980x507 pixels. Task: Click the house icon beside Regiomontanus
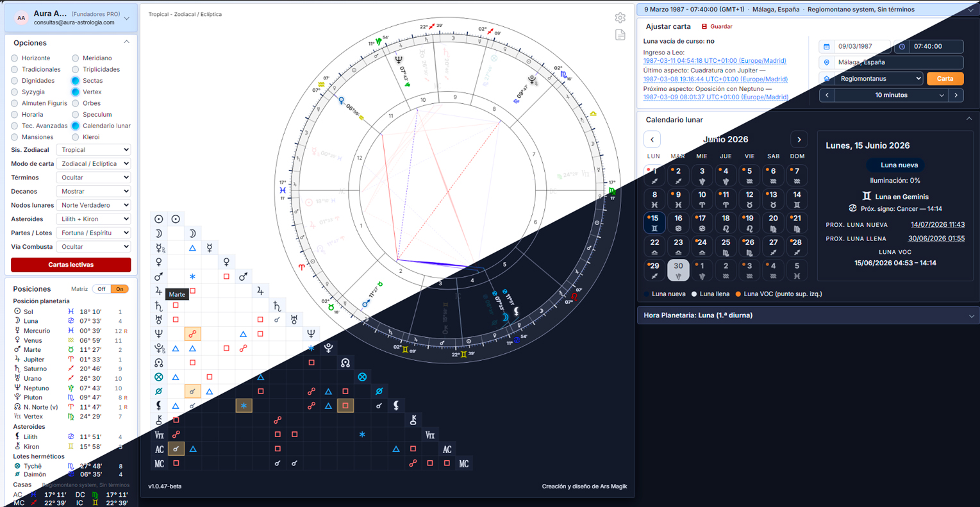point(826,79)
